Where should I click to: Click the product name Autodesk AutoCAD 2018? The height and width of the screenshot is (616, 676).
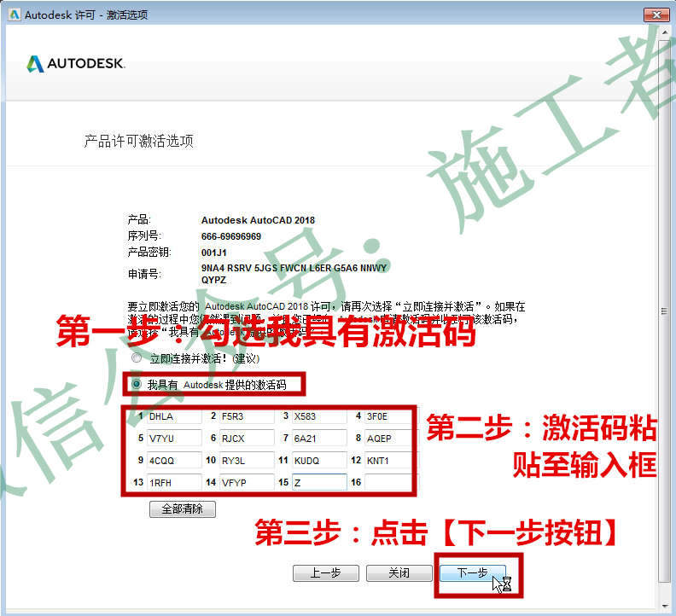point(258,220)
